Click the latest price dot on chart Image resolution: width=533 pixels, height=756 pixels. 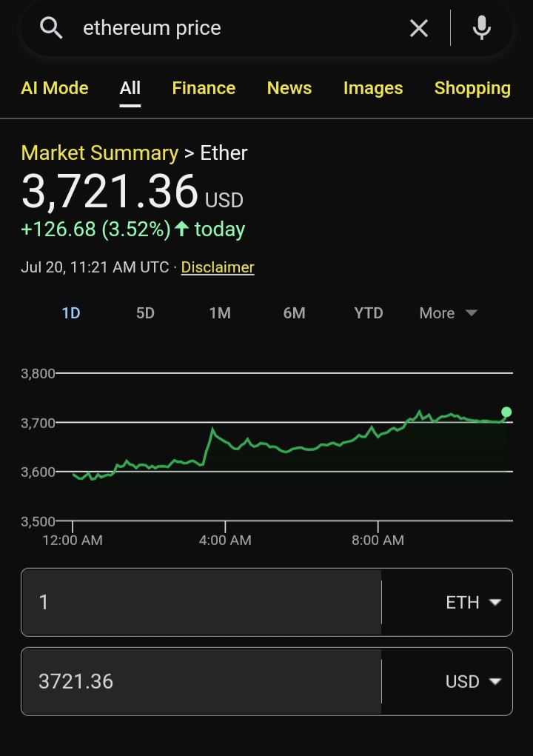[x=506, y=412]
